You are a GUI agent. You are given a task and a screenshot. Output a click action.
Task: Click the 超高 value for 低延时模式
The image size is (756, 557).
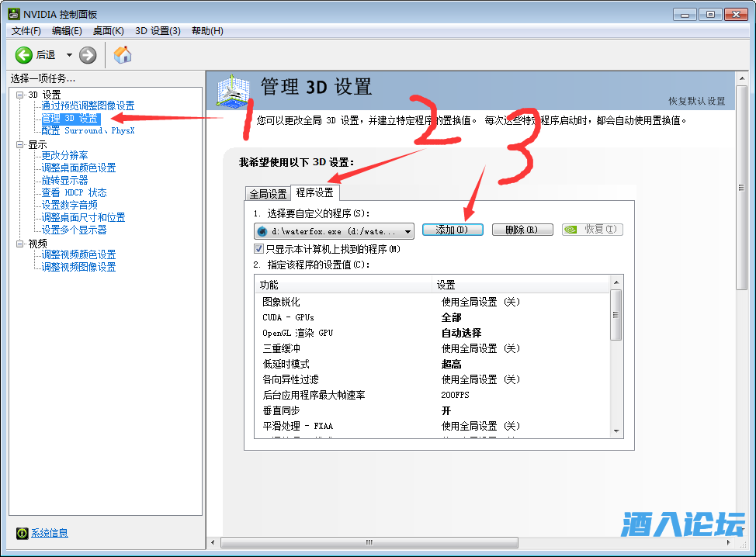point(452,365)
